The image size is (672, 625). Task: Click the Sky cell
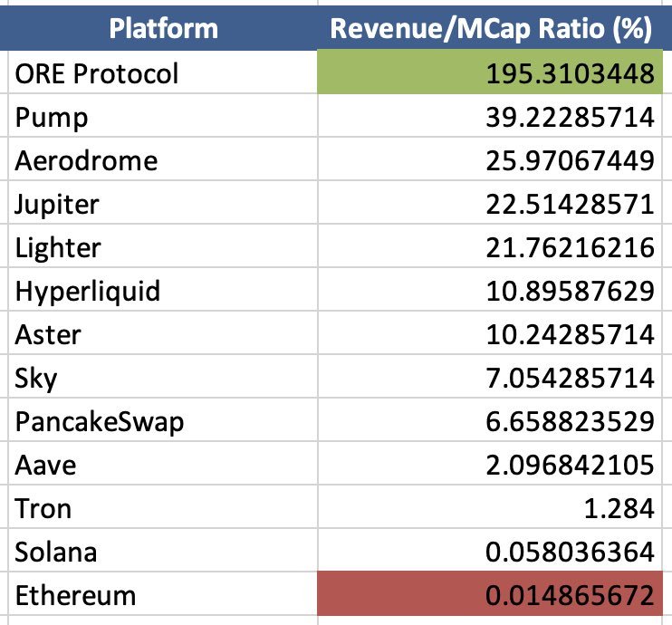[163, 377]
